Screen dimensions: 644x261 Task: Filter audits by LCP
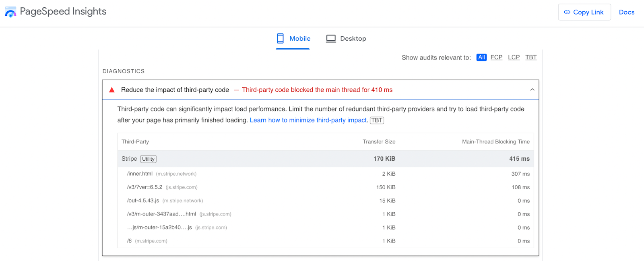514,57
